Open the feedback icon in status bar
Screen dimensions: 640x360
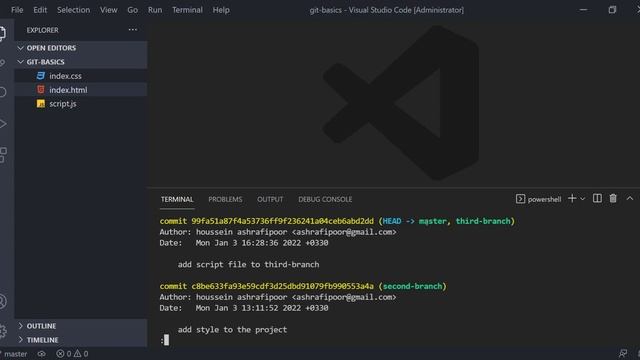623,353
